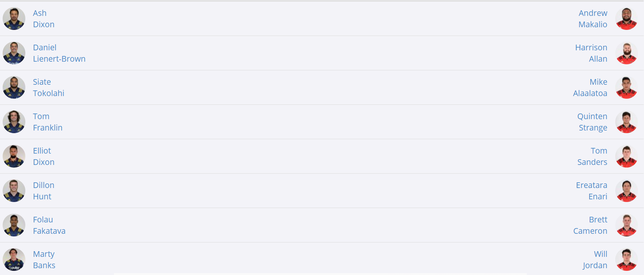Click Brett Cameron's avatar image
The width and height of the screenshot is (644, 275).
pyautogui.click(x=626, y=225)
